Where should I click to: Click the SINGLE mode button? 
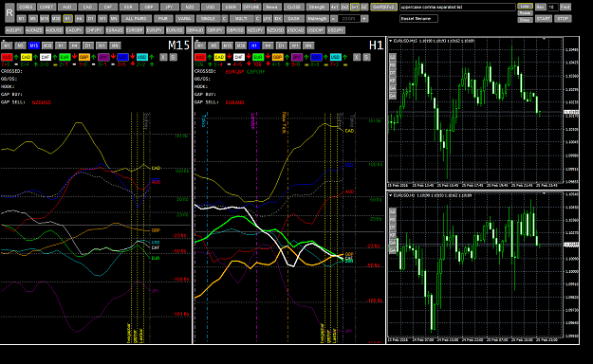pyautogui.click(x=208, y=19)
